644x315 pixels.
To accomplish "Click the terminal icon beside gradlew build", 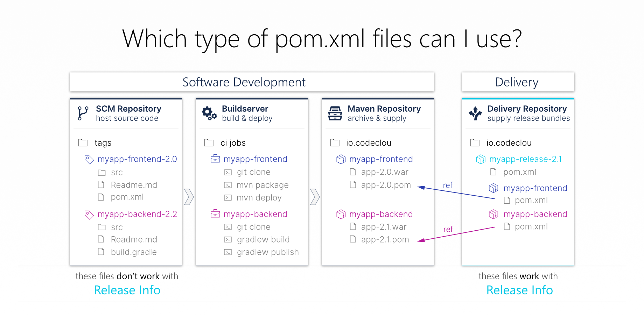I will click(228, 240).
